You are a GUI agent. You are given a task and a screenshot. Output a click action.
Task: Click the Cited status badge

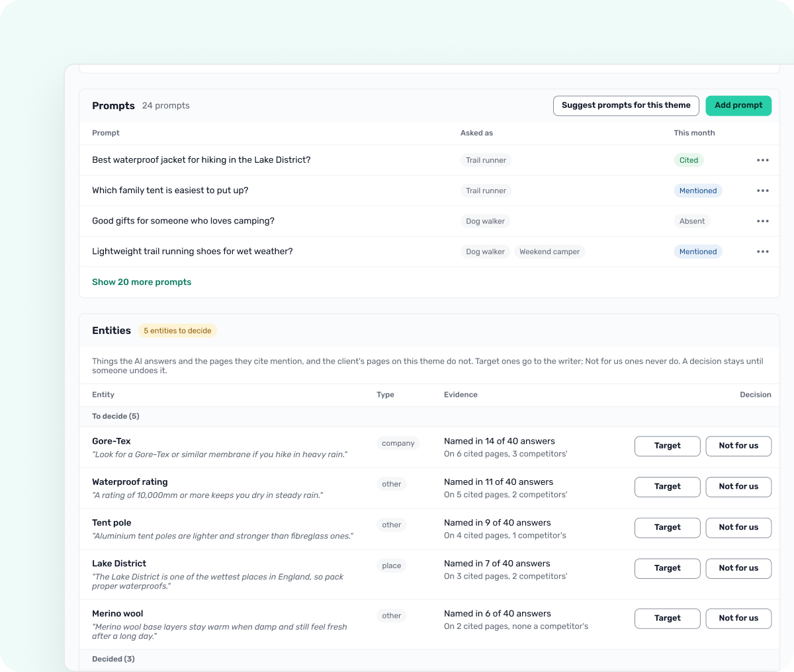(688, 160)
